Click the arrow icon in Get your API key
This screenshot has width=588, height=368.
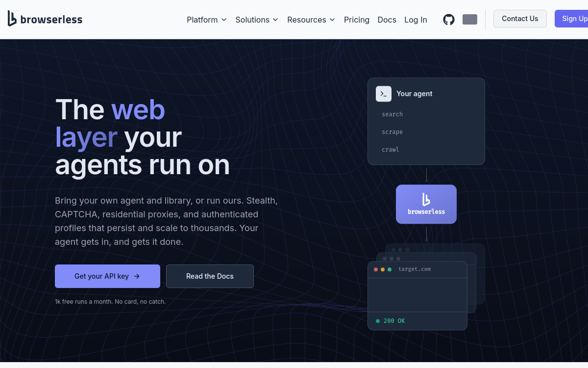(x=137, y=276)
